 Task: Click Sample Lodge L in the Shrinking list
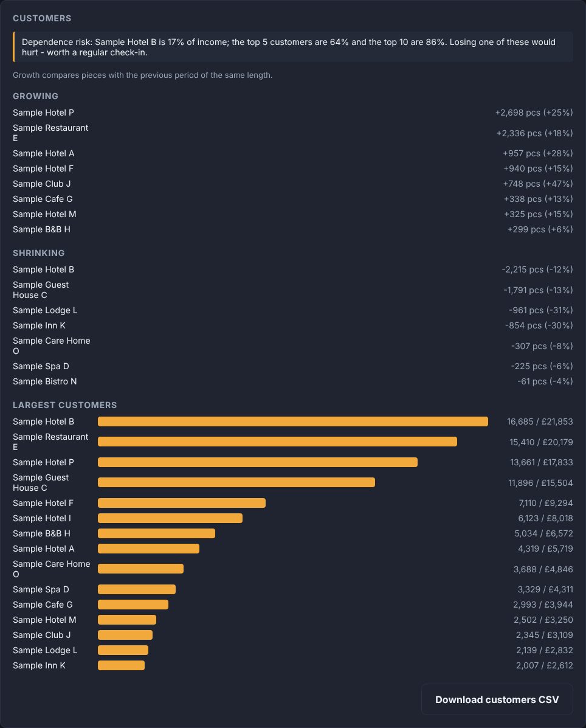[45, 310]
